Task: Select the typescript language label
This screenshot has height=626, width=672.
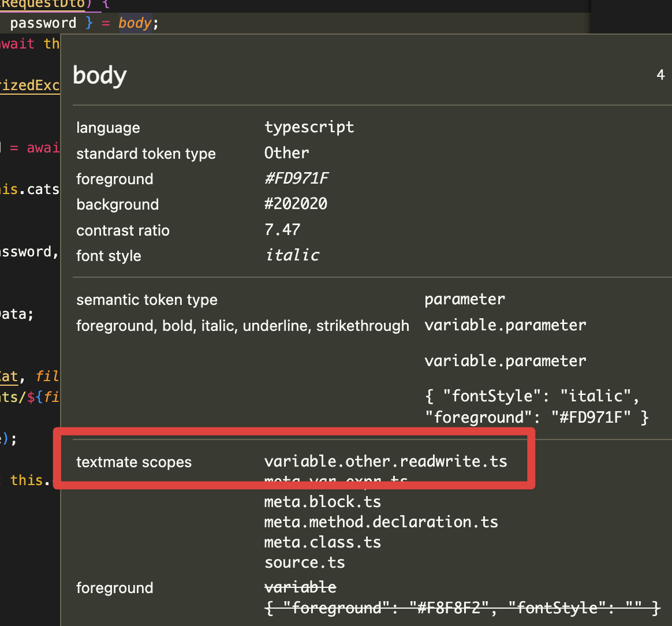Action: tap(309, 127)
